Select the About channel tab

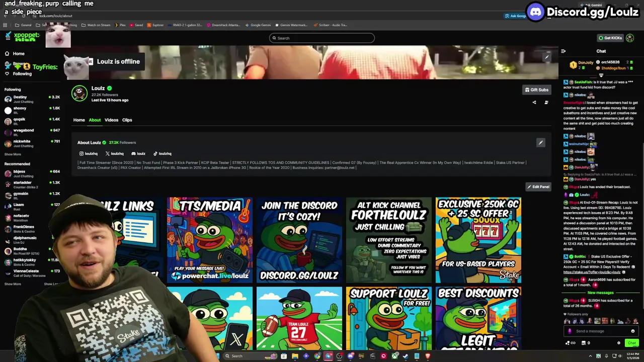pyautogui.click(x=95, y=120)
